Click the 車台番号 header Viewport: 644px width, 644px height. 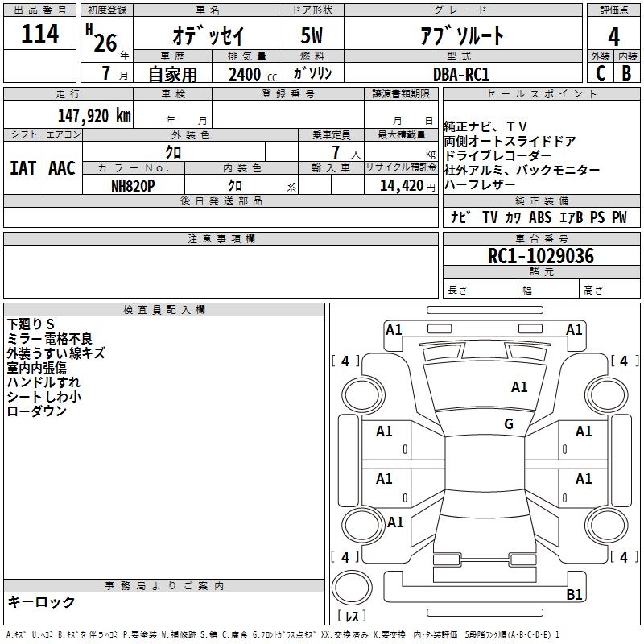click(541, 238)
